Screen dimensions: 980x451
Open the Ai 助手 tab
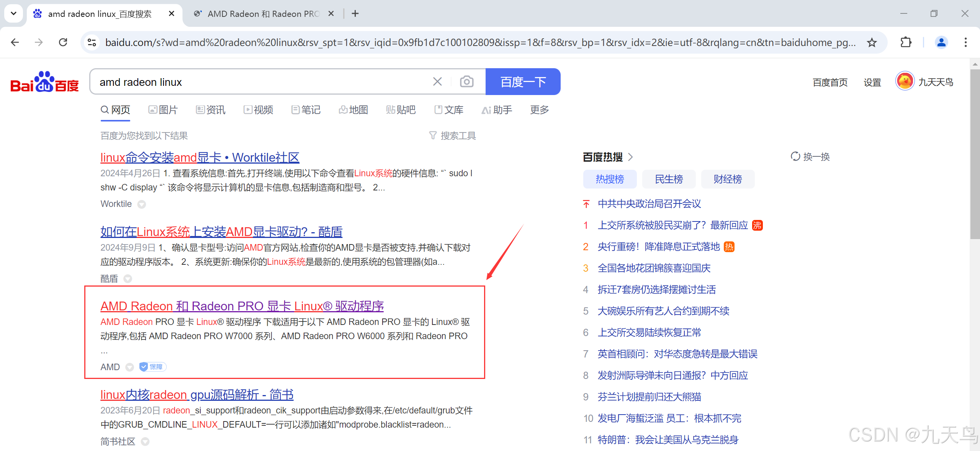click(x=496, y=110)
